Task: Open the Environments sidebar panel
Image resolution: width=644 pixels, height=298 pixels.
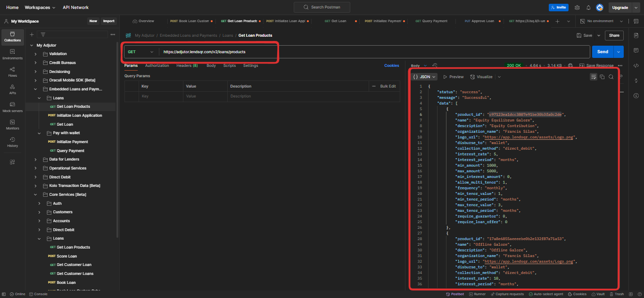Action: pyautogui.click(x=13, y=55)
